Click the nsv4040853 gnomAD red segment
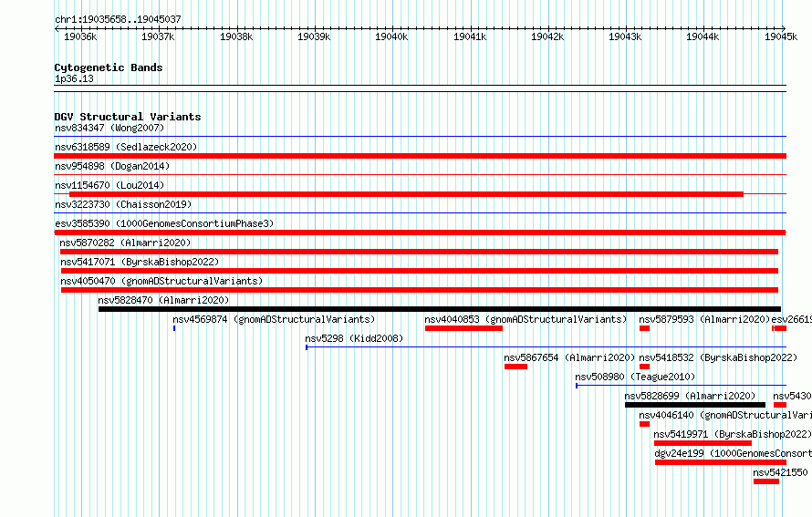812x517 pixels. pyautogui.click(x=463, y=328)
